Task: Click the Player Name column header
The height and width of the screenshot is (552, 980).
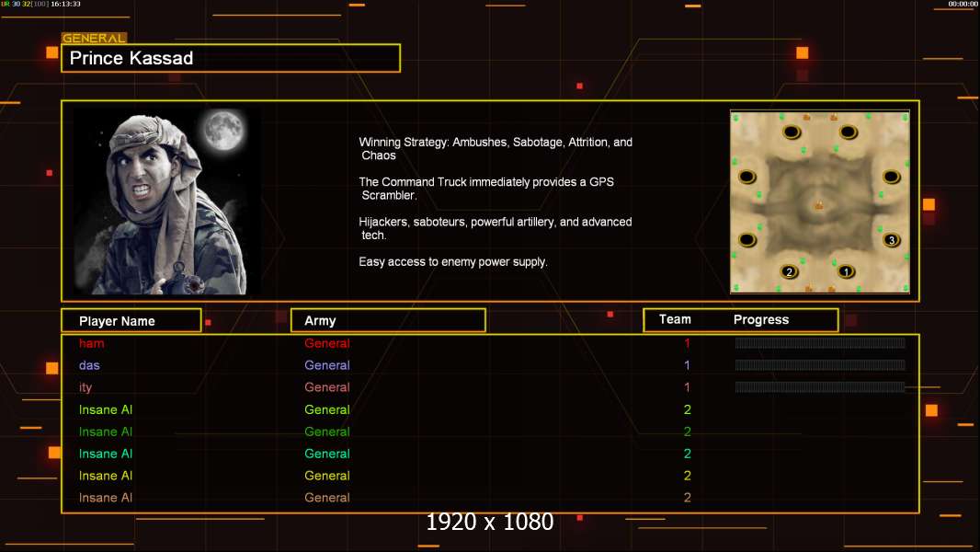Action: (x=131, y=321)
